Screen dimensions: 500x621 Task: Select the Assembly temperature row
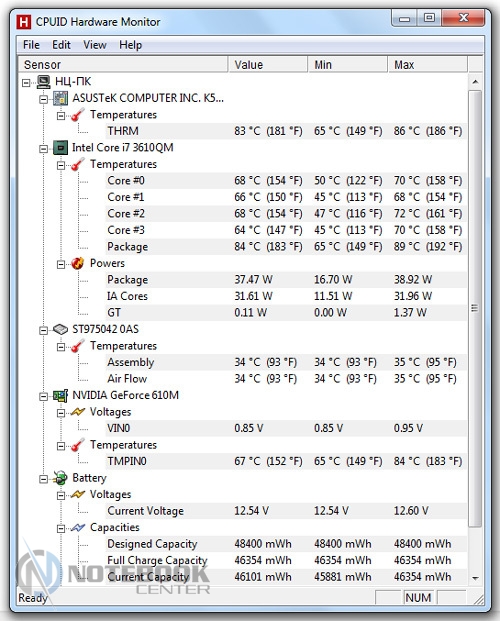coord(285,362)
